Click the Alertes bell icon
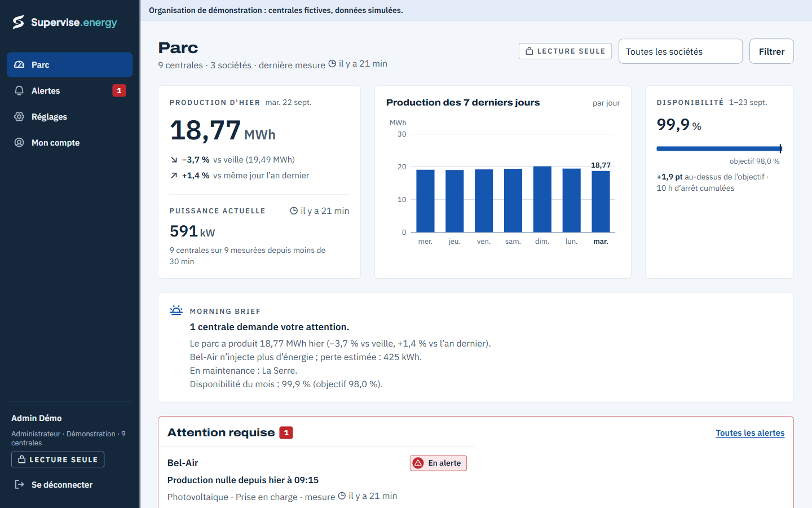812x508 pixels. click(19, 91)
